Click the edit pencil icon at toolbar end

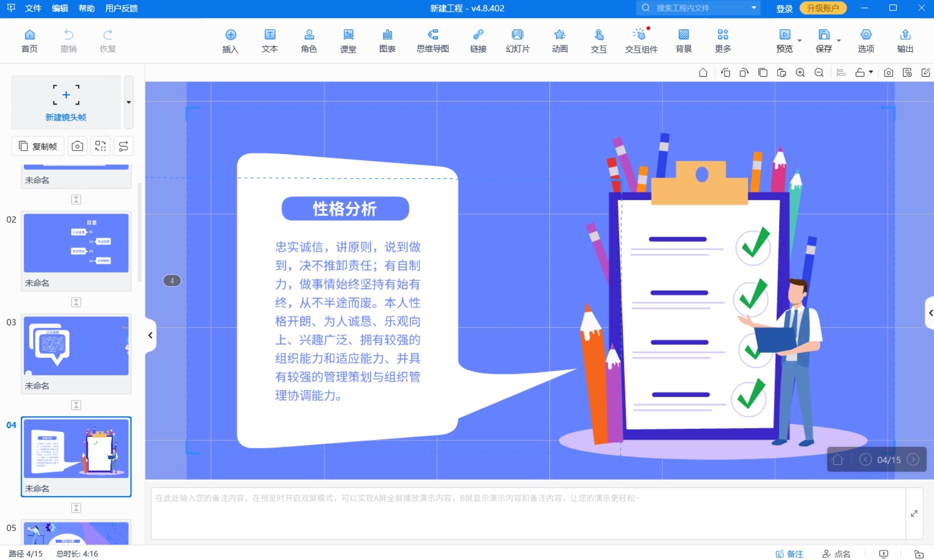tap(926, 73)
